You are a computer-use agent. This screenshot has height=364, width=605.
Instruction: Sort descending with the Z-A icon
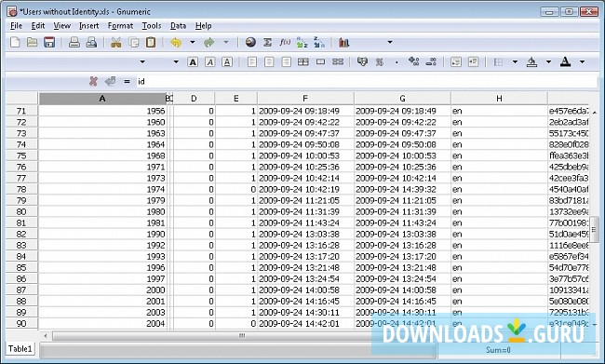pyautogui.click(x=319, y=42)
